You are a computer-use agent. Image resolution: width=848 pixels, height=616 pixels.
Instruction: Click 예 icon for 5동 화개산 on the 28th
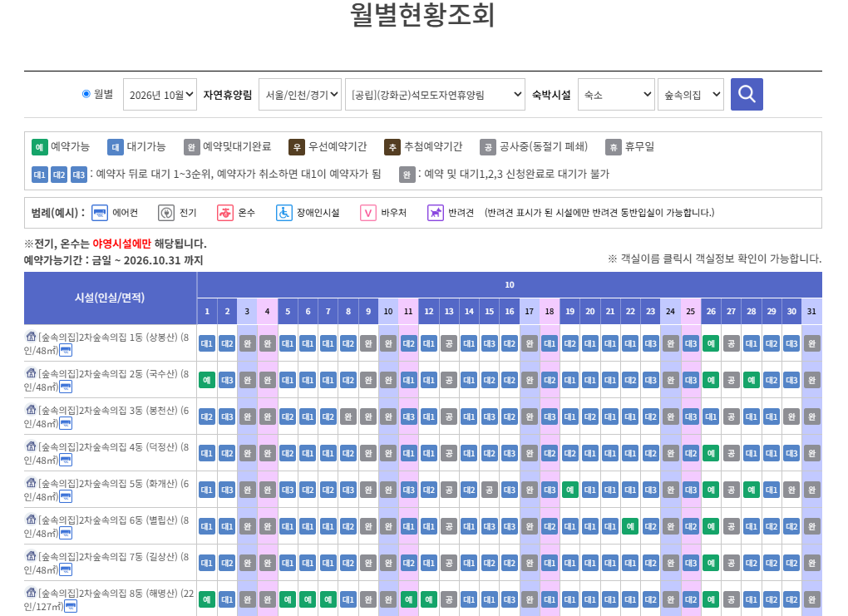(752, 490)
